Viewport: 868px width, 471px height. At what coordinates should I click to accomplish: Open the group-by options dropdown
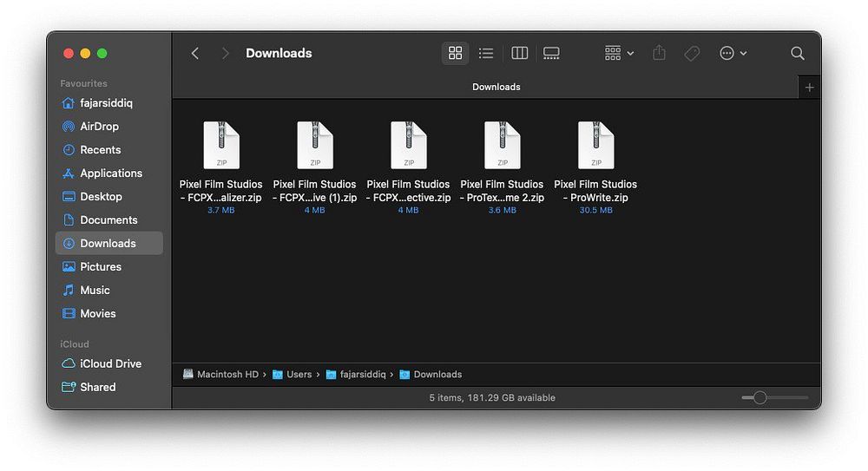coord(619,53)
